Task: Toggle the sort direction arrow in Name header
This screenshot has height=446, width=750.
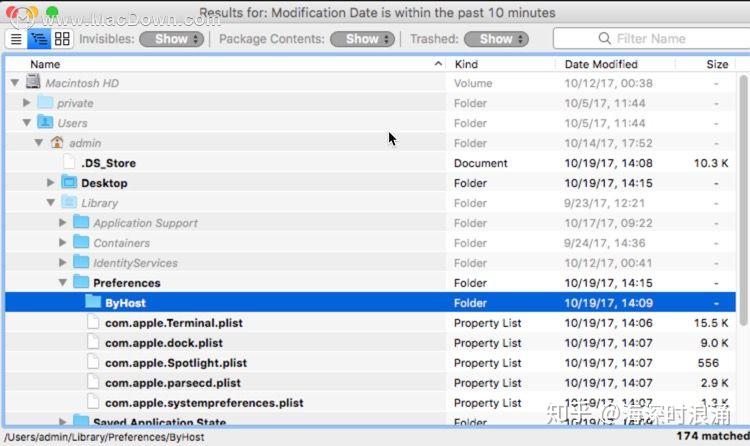Action: pyautogui.click(x=438, y=64)
